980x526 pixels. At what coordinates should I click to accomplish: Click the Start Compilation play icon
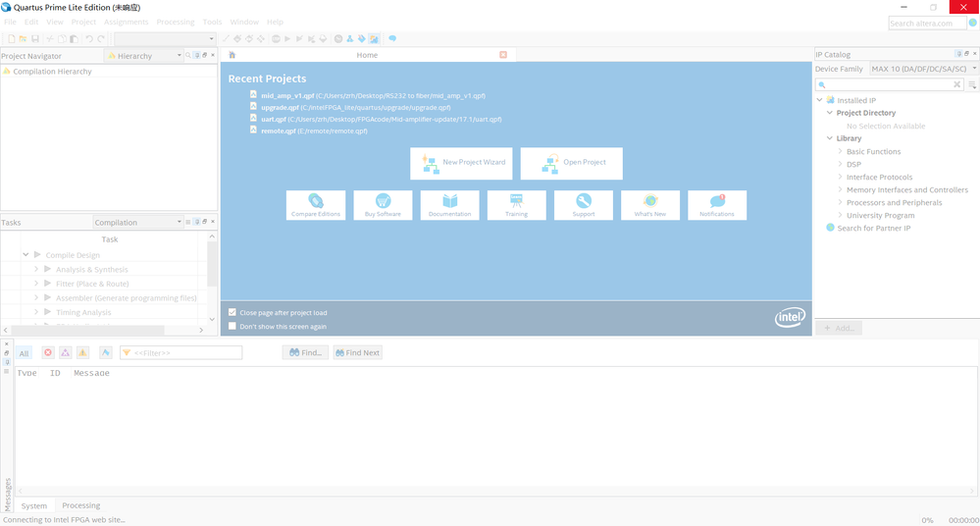tap(287, 39)
